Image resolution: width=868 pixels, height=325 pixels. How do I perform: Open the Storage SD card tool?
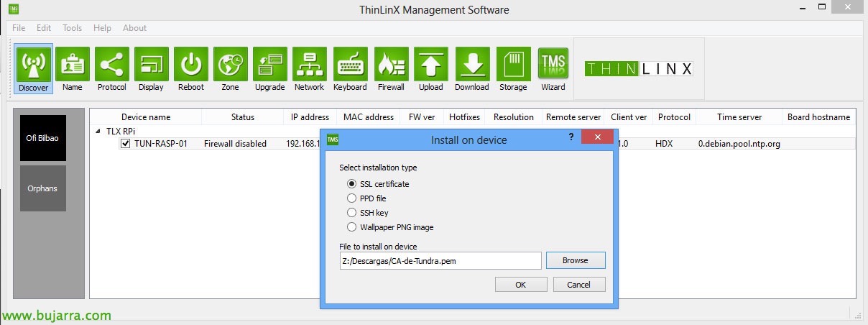[513, 69]
